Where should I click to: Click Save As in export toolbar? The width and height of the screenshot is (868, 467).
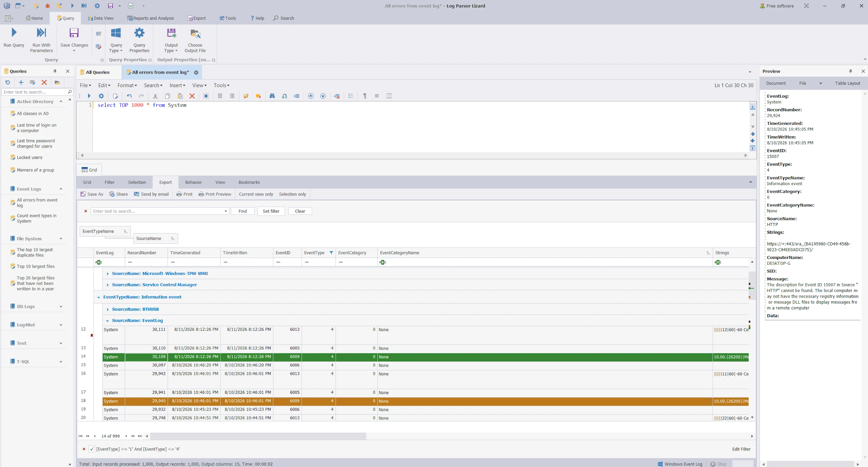point(92,194)
